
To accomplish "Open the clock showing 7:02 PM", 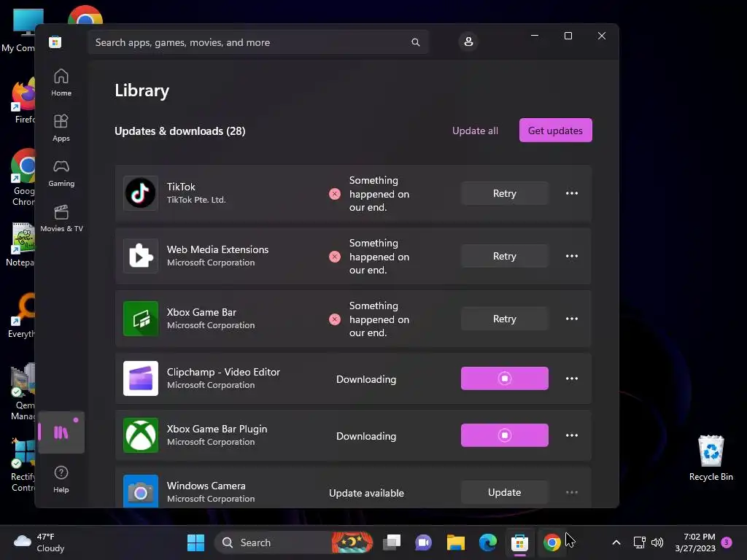I will tap(695, 542).
